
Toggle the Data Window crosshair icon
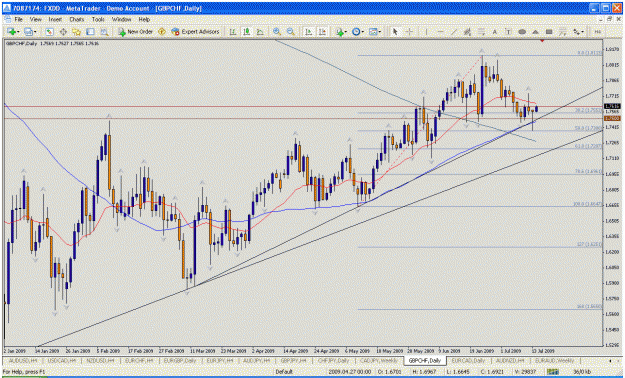[x=63, y=32]
